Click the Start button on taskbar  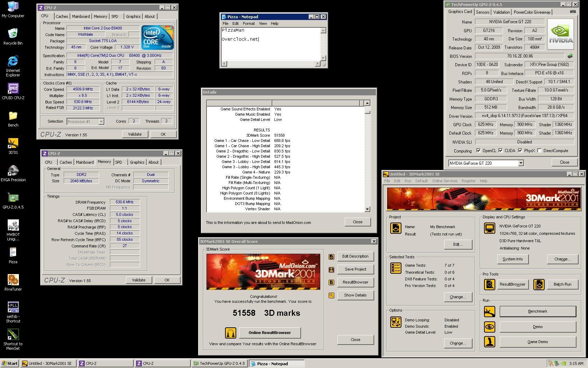coord(10,363)
